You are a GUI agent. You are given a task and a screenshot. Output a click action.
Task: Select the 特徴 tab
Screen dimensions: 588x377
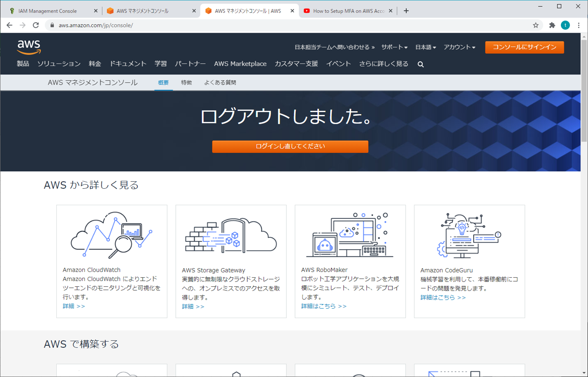186,82
